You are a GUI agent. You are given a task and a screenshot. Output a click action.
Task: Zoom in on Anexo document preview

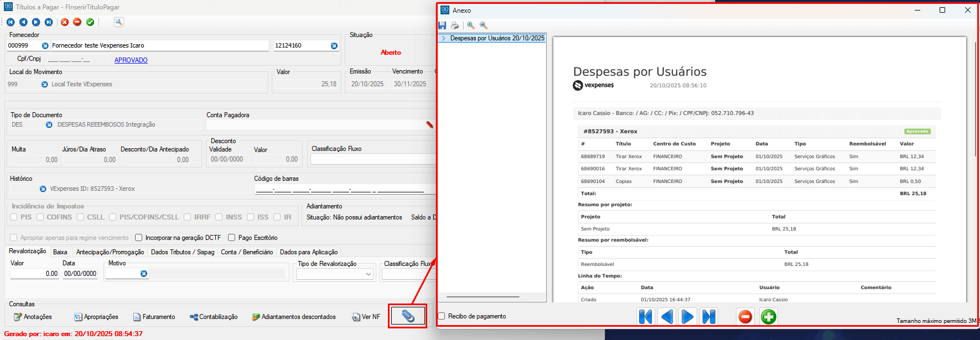(471, 25)
